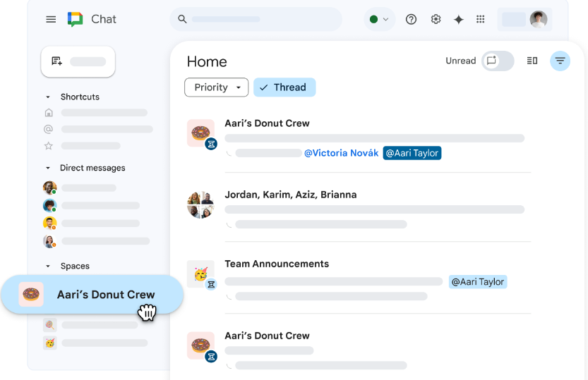The image size is (588, 380).
Task: Click first Aari's Donut Crew donut avatar in feed
Action: click(200, 133)
